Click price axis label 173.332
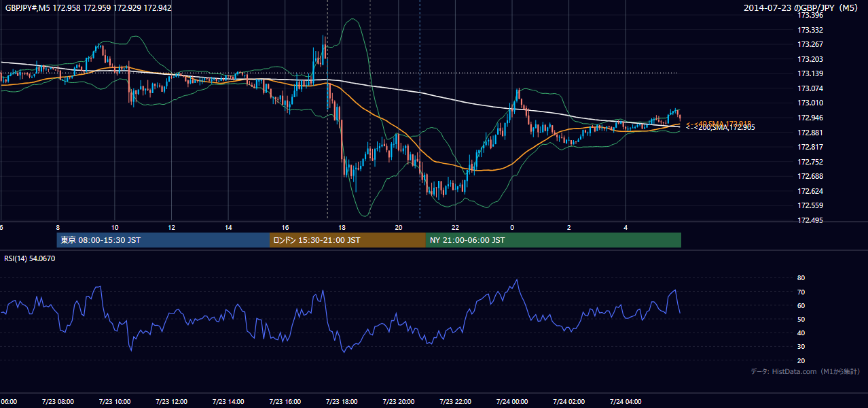Viewport: 868px width, 408px height. 810,30
